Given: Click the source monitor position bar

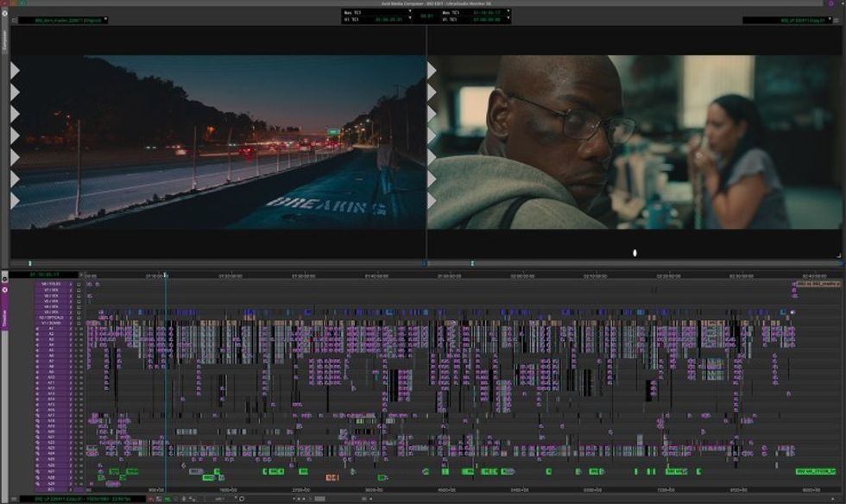Looking at the screenshot, I should click(218, 263).
